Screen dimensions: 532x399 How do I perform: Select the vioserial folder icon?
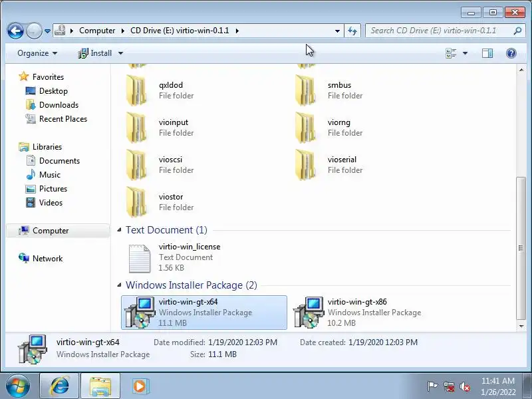coord(306,165)
